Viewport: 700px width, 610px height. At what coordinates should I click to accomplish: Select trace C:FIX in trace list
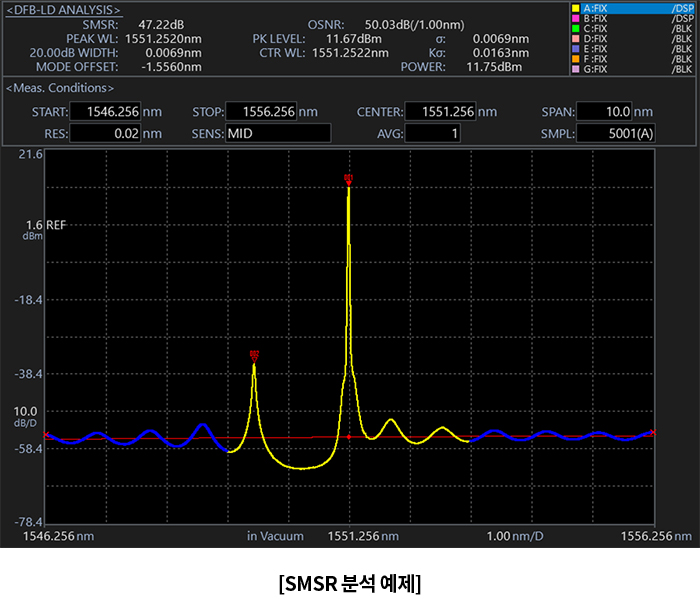(633, 29)
